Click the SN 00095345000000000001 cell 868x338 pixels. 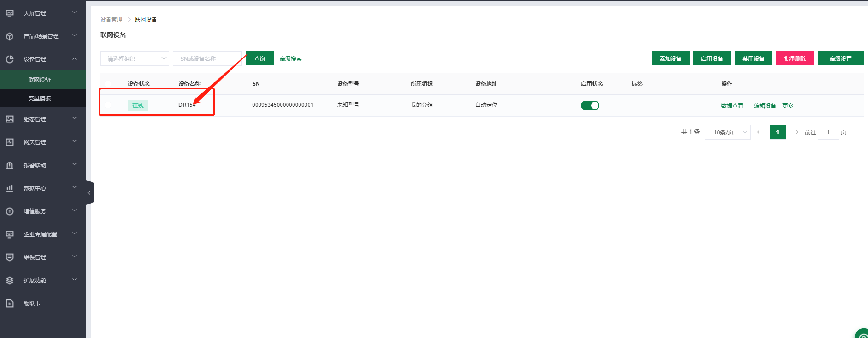[282, 105]
